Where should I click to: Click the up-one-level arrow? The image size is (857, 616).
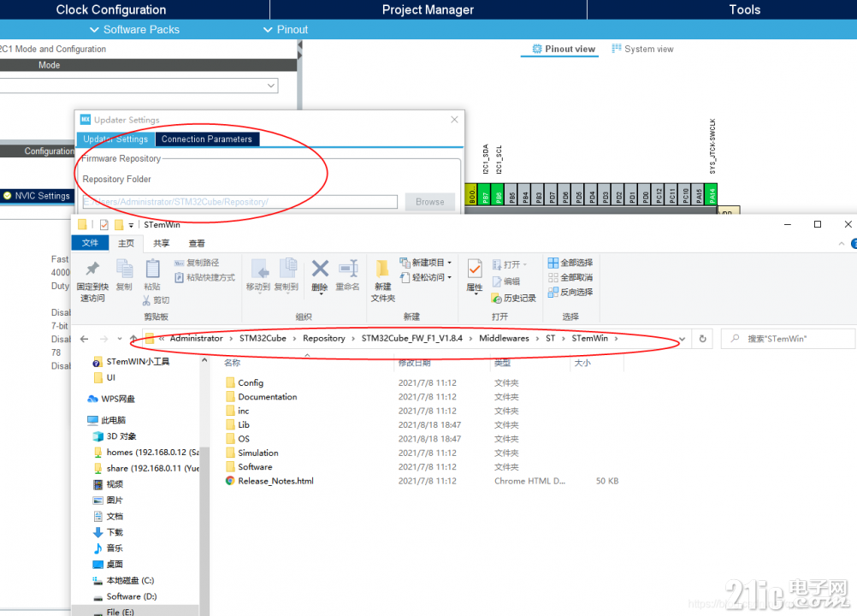(x=133, y=339)
